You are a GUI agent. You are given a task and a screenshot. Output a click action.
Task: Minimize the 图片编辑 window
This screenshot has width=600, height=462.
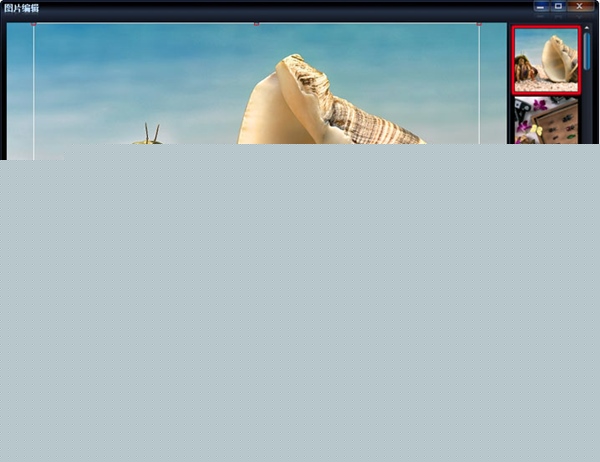pos(540,7)
